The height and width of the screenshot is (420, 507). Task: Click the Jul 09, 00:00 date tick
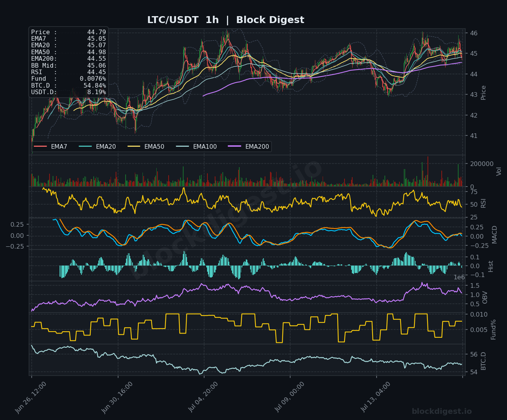click(x=290, y=397)
